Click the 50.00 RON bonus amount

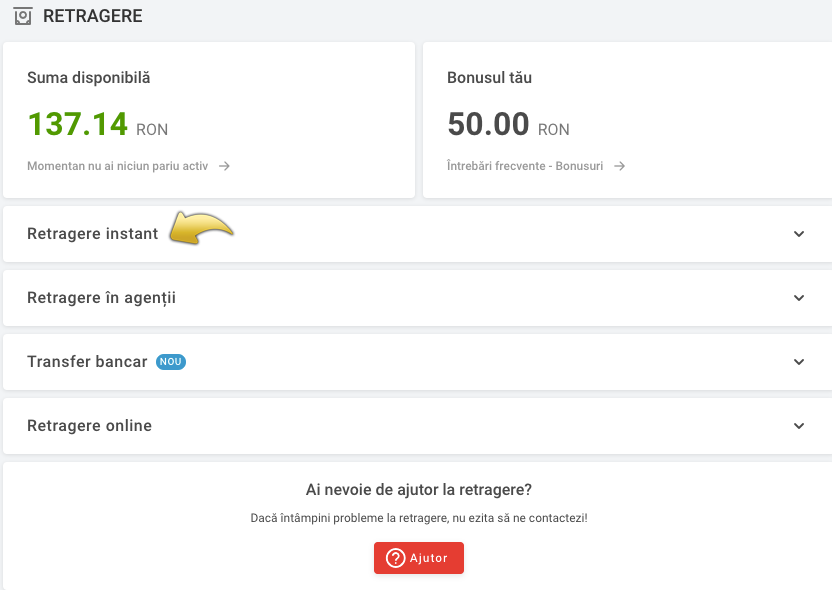pyautogui.click(x=508, y=125)
